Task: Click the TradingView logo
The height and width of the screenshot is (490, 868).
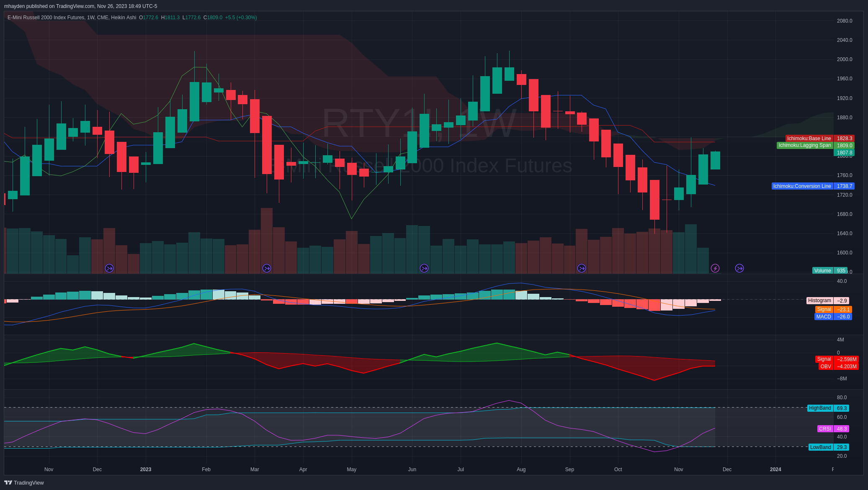Action: 24,482
